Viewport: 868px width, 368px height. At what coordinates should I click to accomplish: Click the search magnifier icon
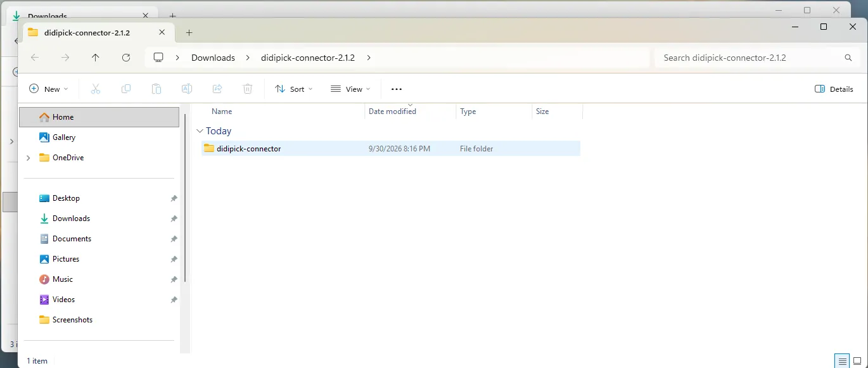click(848, 58)
